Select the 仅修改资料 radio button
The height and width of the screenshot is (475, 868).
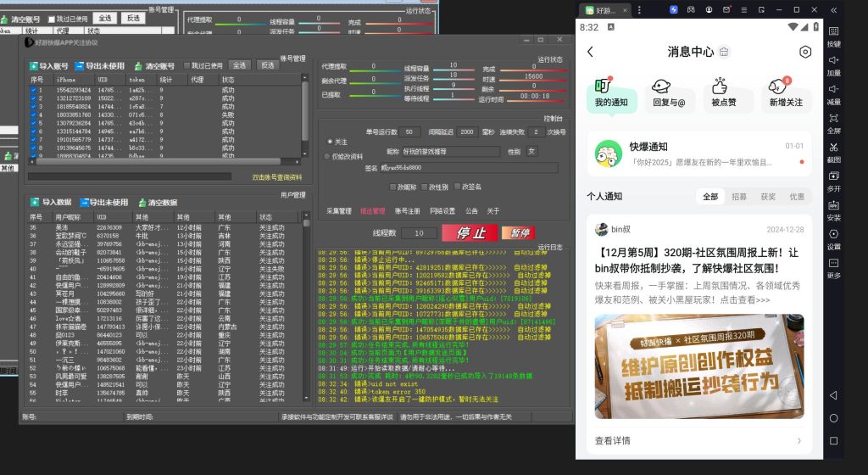pos(329,156)
